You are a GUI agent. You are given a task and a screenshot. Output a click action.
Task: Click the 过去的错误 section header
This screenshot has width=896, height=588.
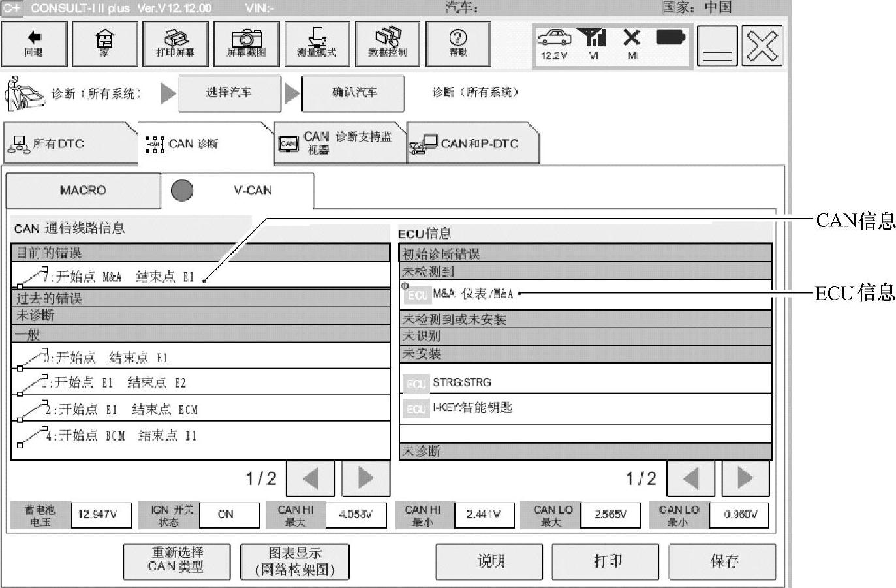click(x=200, y=298)
